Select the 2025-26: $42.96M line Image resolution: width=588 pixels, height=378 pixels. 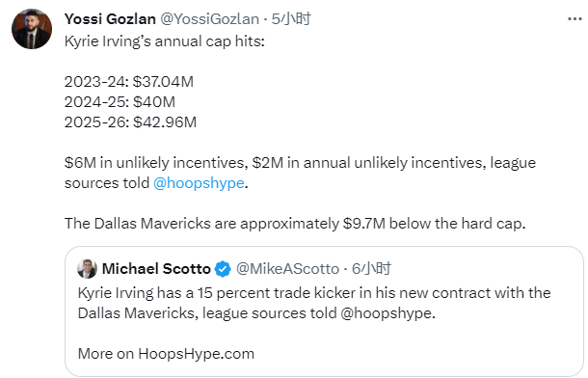(x=130, y=122)
